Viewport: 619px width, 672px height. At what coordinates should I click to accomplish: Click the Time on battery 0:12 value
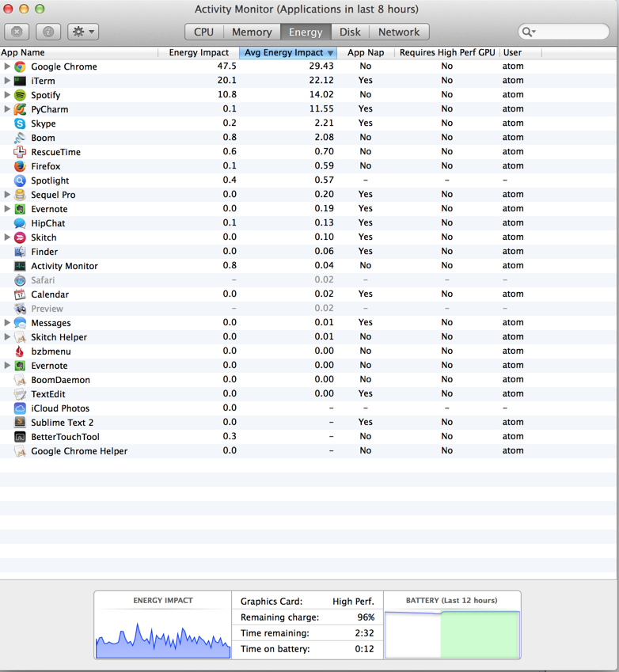(x=364, y=649)
